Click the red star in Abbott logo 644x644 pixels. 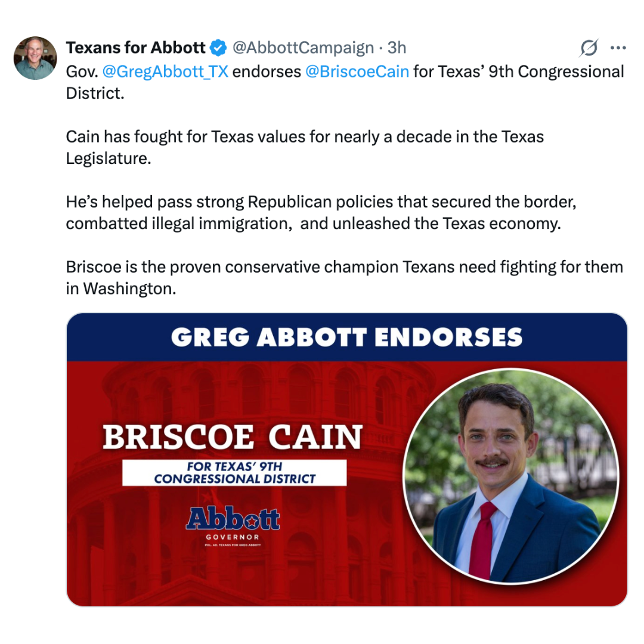pyautogui.click(x=252, y=522)
